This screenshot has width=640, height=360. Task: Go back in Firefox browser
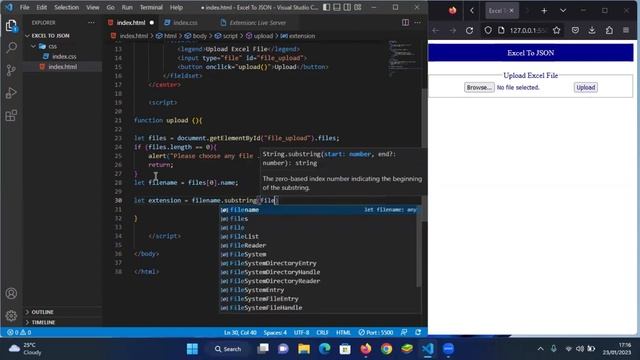(436, 30)
